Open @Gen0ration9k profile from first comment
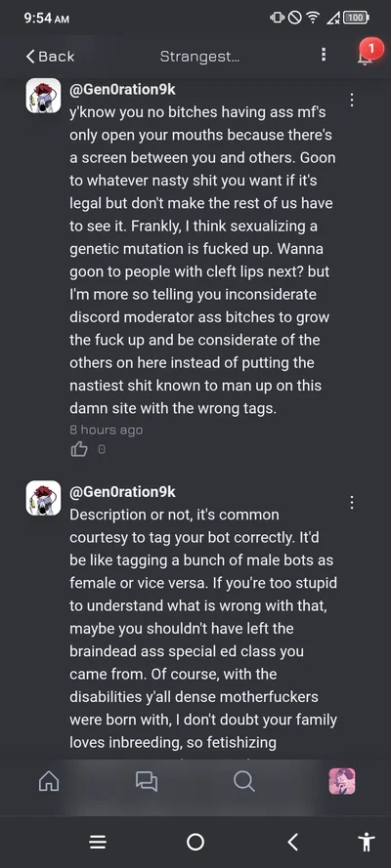391x868 pixels. point(122,90)
